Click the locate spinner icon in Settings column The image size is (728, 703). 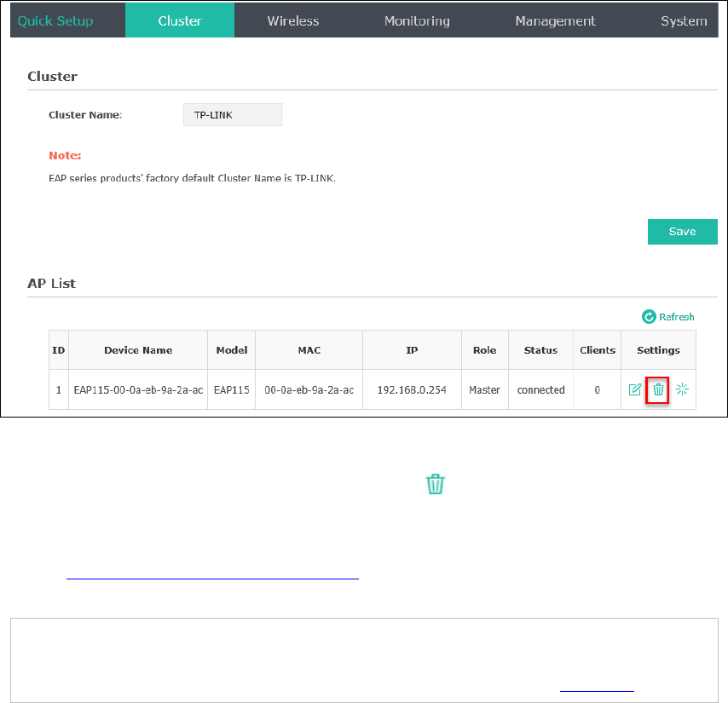682,389
